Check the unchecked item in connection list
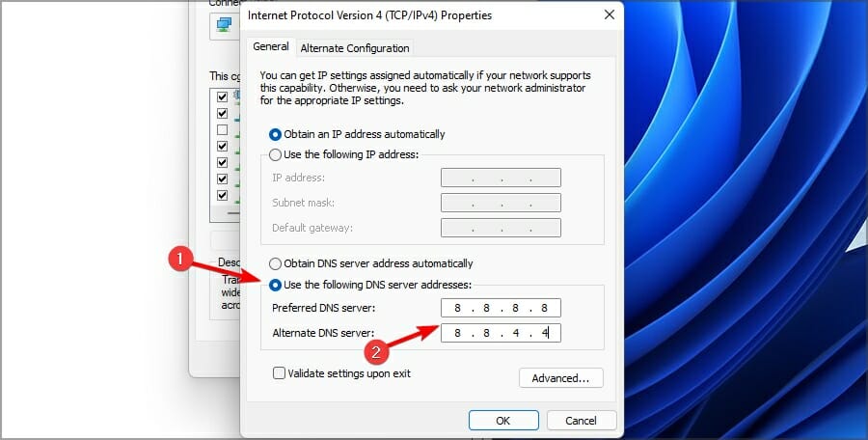The height and width of the screenshot is (440, 868). click(x=223, y=129)
